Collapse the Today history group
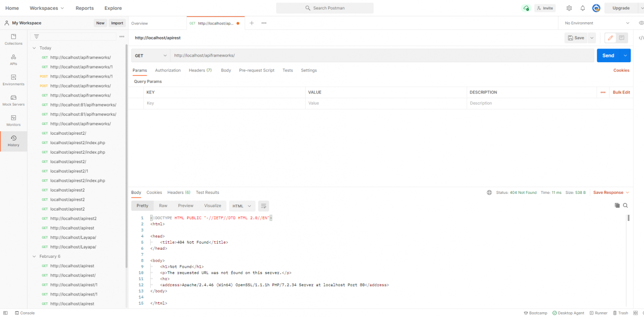Screen dimensions: 644x317 [x=34, y=48]
